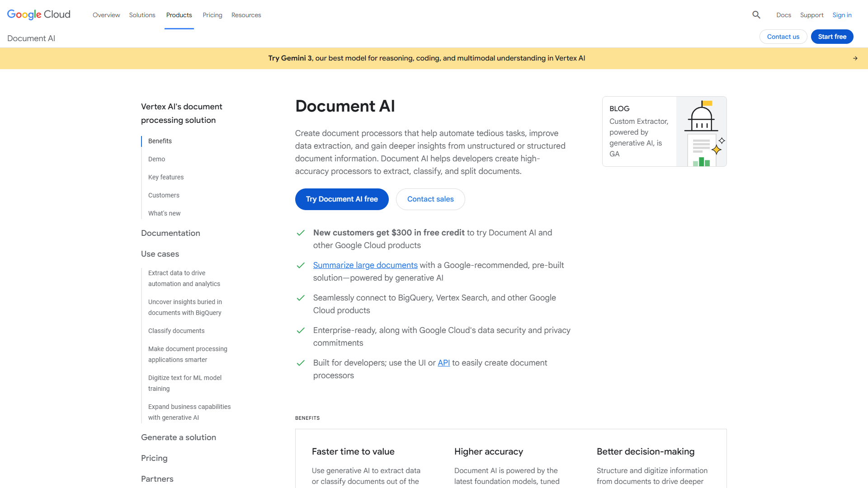Sign in to Google Cloud
Image resolution: width=868 pixels, height=488 pixels.
[842, 15]
